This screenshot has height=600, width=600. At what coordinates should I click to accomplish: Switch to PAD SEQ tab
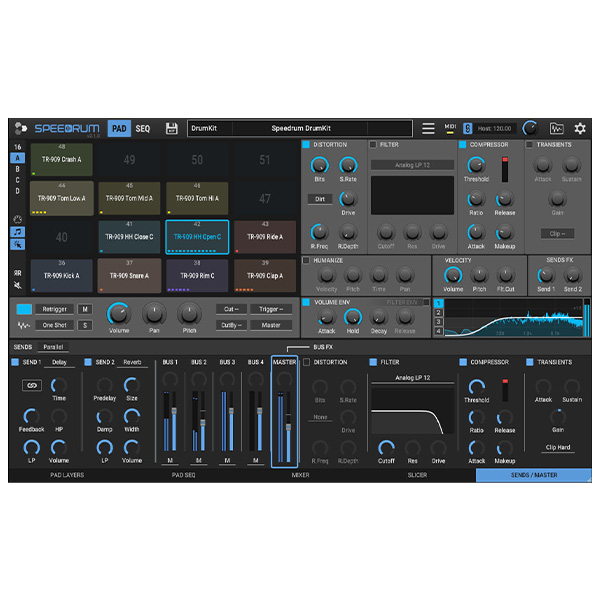click(x=184, y=475)
